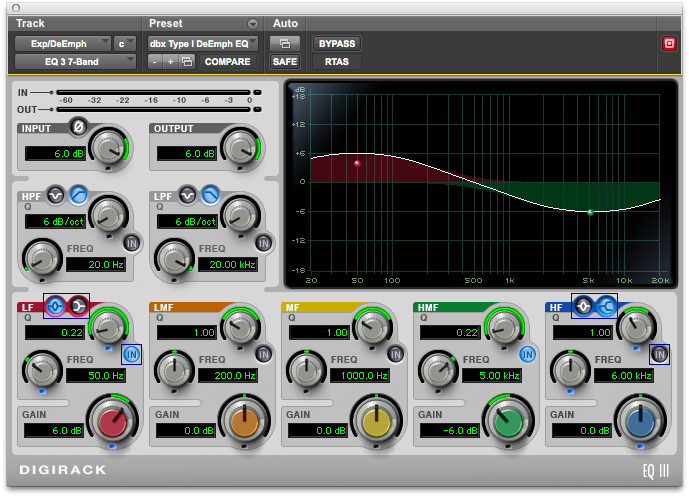The height and width of the screenshot is (497, 689).
Task: Click the red LF GAIN knob
Action: tap(112, 421)
